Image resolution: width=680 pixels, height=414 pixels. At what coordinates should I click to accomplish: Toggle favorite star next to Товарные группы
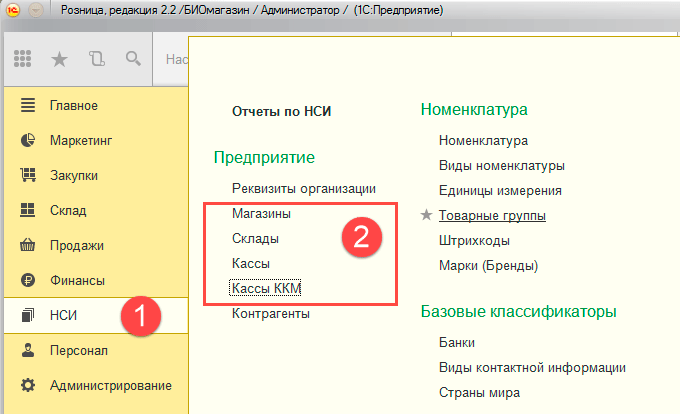point(427,215)
